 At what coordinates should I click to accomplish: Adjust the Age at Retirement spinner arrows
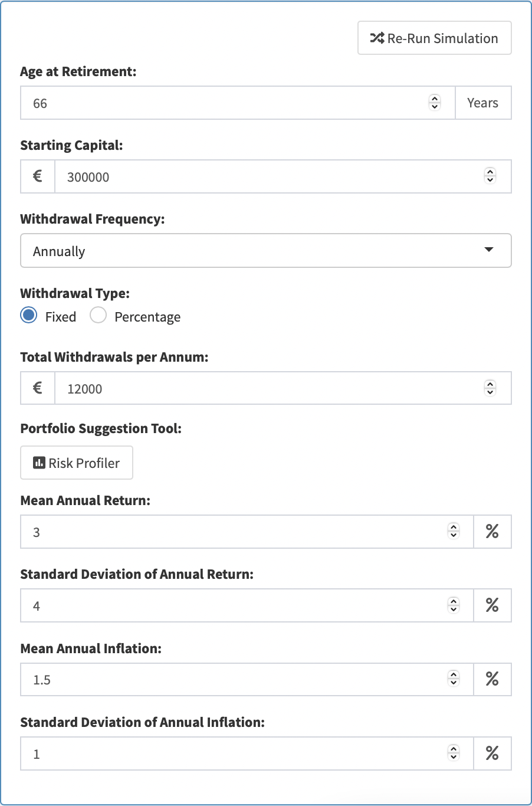[435, 103]
